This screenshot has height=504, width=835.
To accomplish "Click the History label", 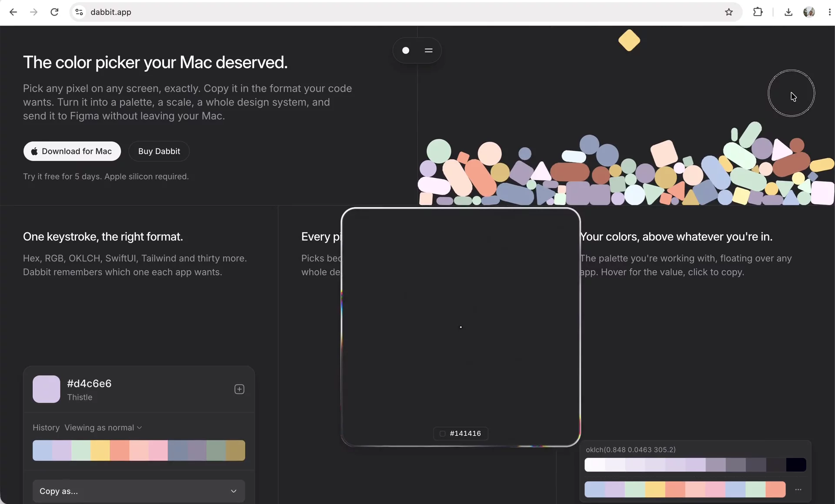I will click(x=46, y=428).
